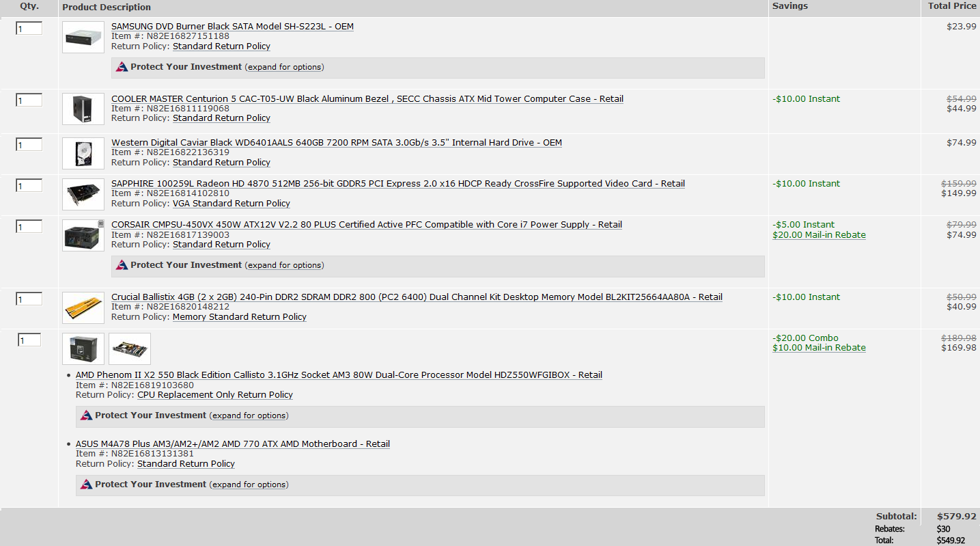Viewport: 980px width, 546px height.
Task: Click the Sapphire Radeon video card image
Action: tap(83, 194)
